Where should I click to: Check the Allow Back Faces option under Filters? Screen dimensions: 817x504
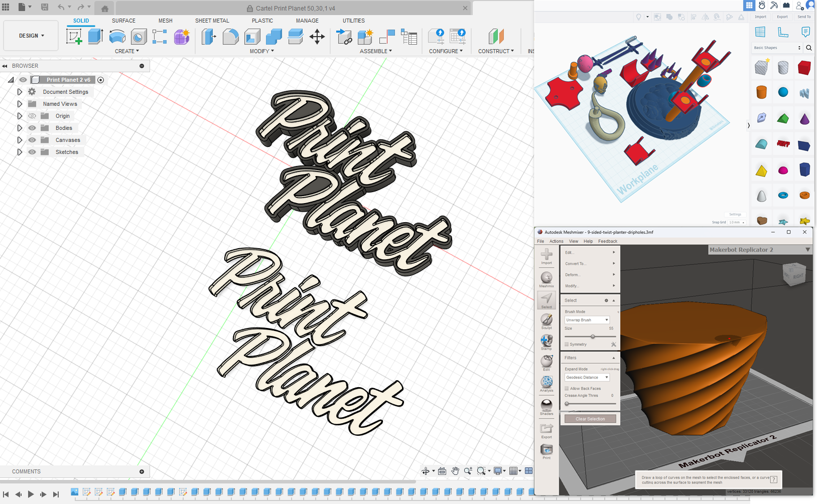point(567,388)
